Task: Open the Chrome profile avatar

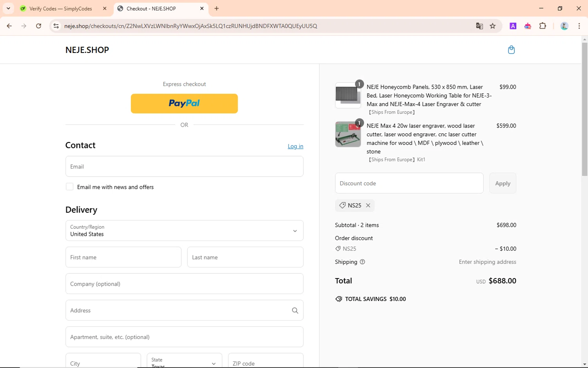Action: 564,26
